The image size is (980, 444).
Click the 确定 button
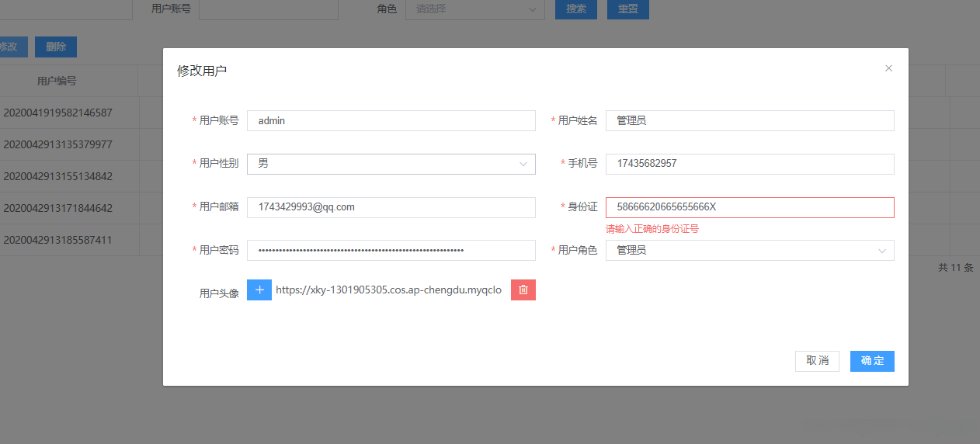click(x=872, y=361)
